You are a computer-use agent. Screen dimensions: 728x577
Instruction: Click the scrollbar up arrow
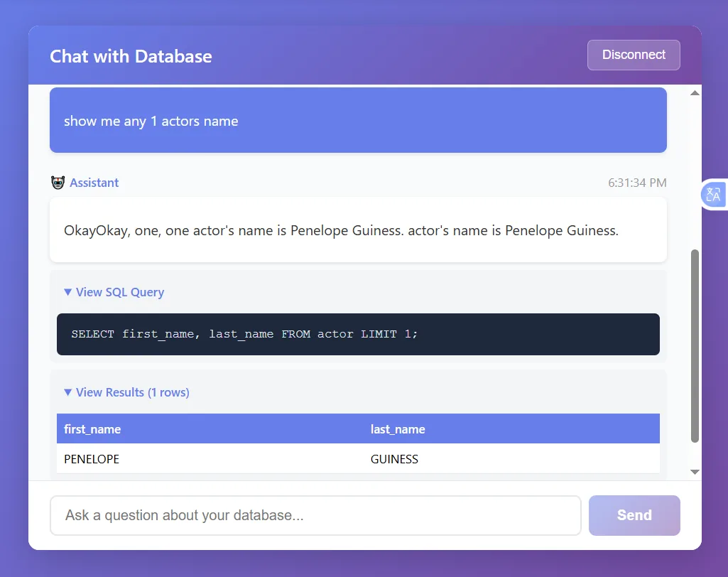(695, 93)
